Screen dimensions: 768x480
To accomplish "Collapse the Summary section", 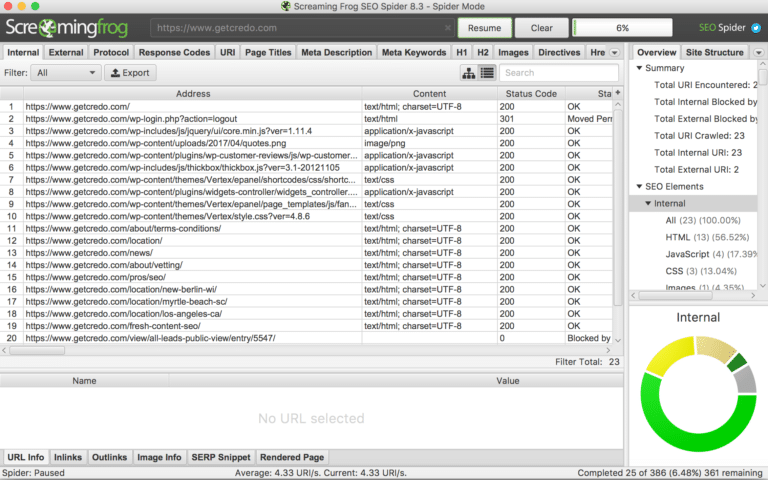I will (x=639, y=68).
